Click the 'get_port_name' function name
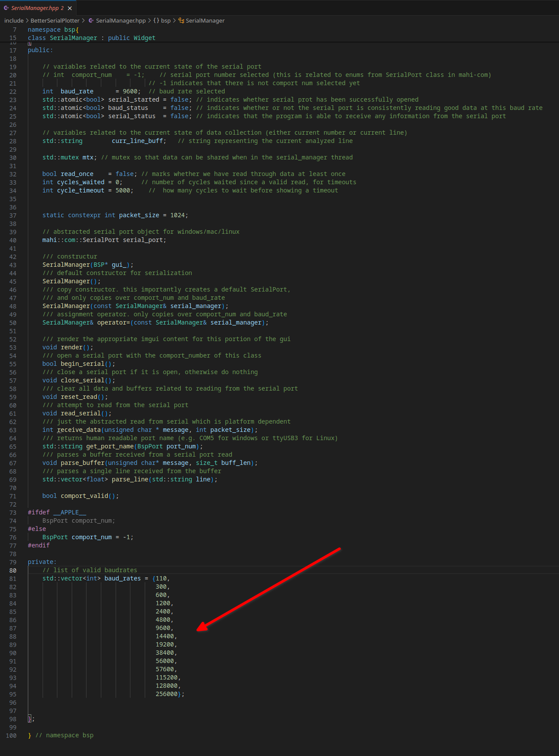Image resolution: width=559 pixels, height=756 pixels. 110,447
